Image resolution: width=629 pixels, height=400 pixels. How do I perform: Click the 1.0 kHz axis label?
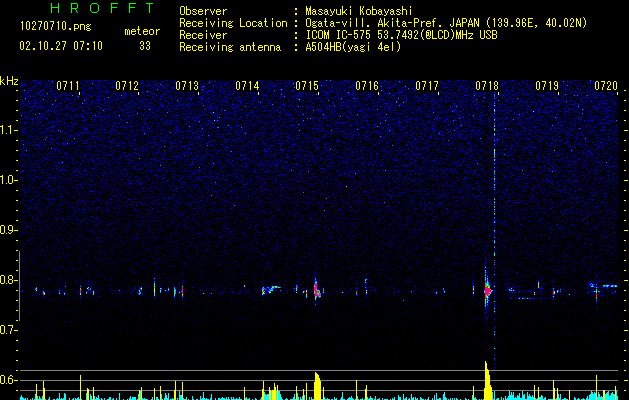(9, 180)
